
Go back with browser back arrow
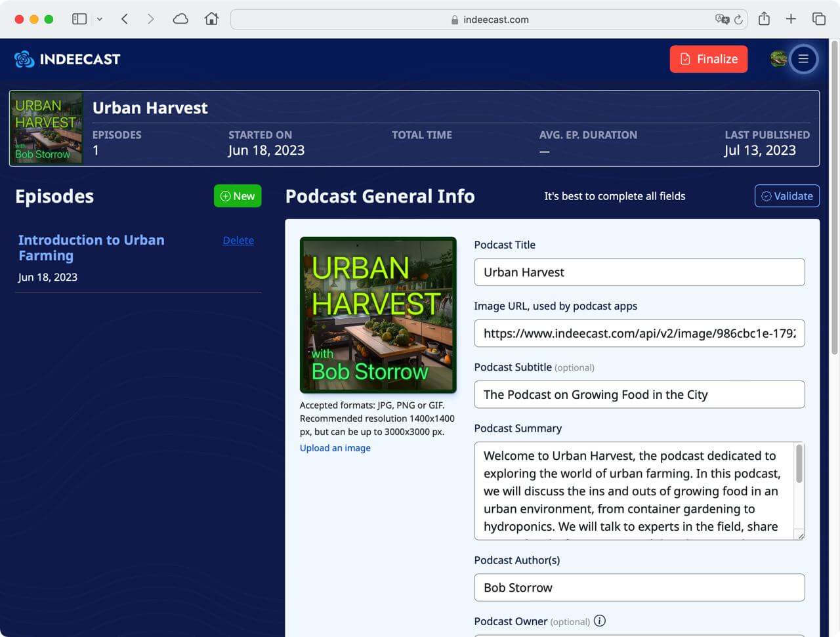click(x=125, y=19)
